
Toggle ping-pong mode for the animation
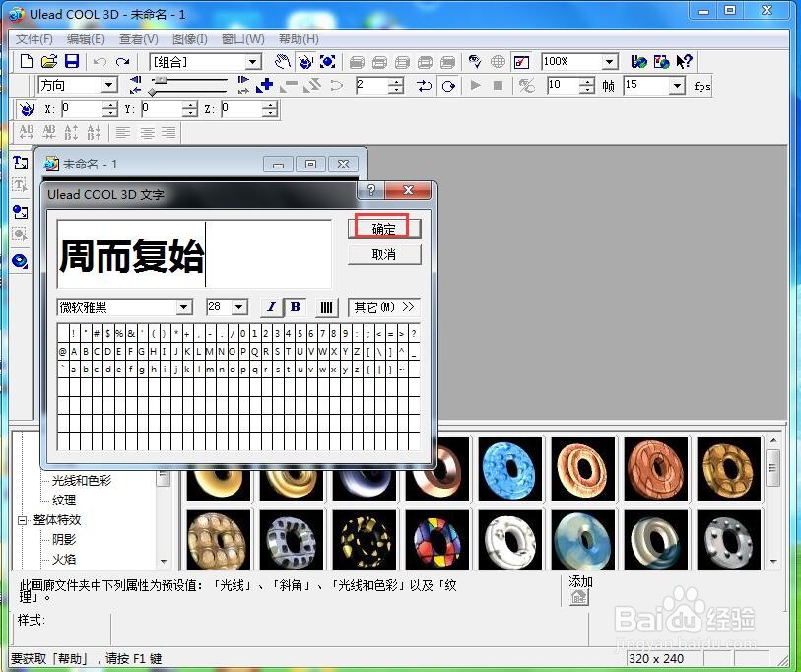click(424, 86)
